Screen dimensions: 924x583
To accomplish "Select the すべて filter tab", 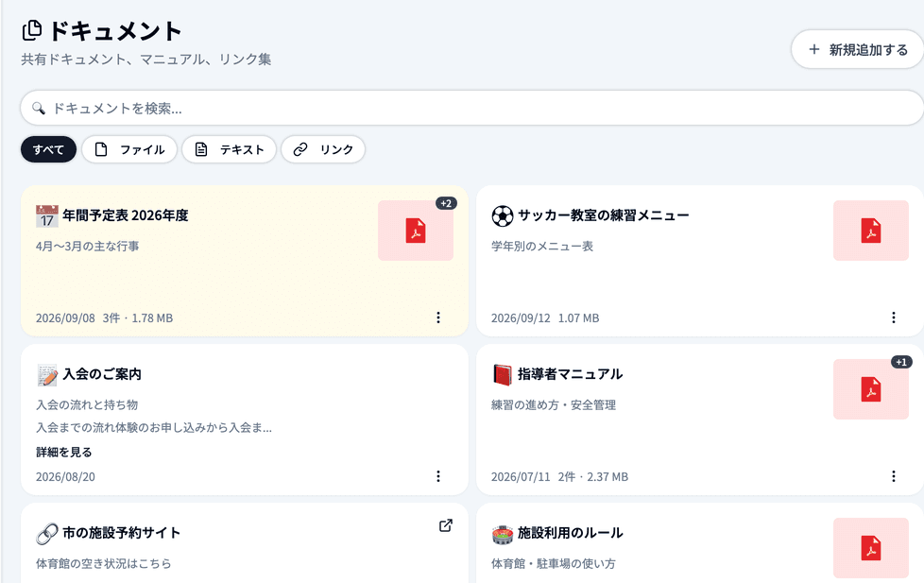I will [x=48, y=149].
